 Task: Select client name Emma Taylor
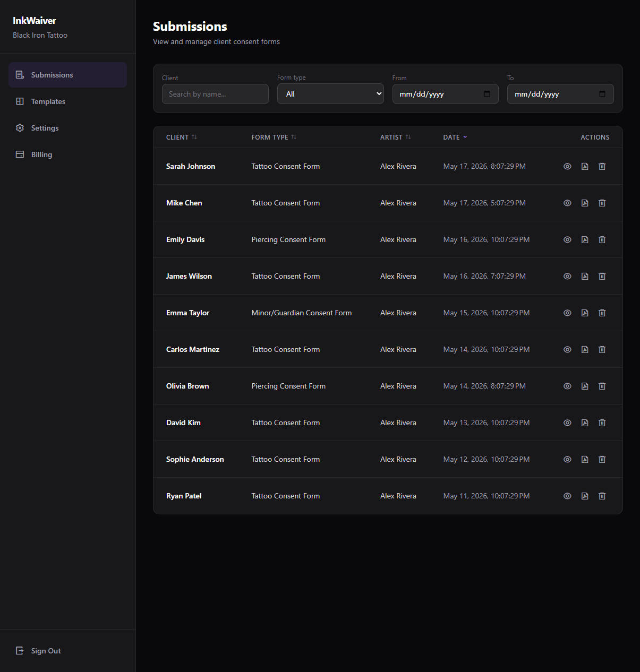(x=187, y=313)
